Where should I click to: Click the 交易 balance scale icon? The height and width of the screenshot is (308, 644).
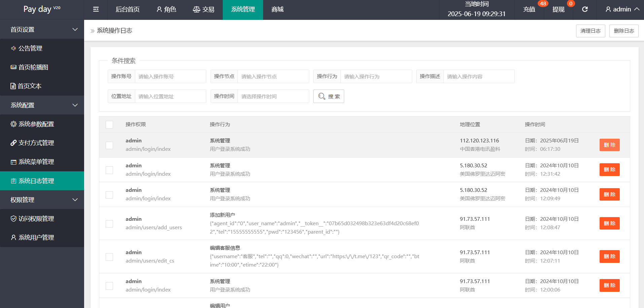(196, 9)
